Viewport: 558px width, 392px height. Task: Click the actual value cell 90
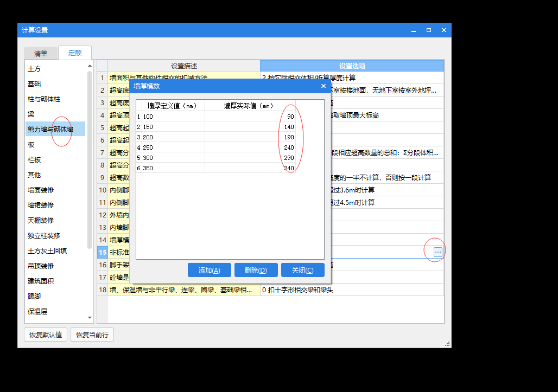pyautogui.click(x=250, y=117)
